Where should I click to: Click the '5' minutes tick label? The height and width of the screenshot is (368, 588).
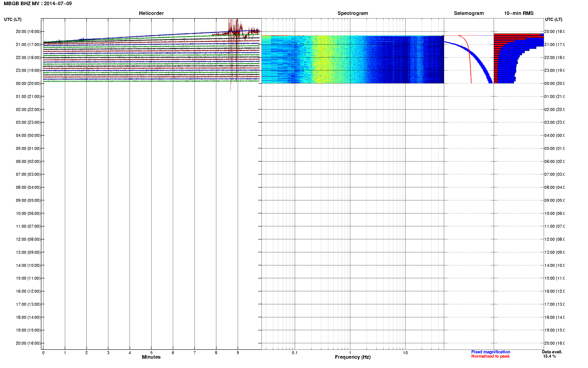[151, 353]
